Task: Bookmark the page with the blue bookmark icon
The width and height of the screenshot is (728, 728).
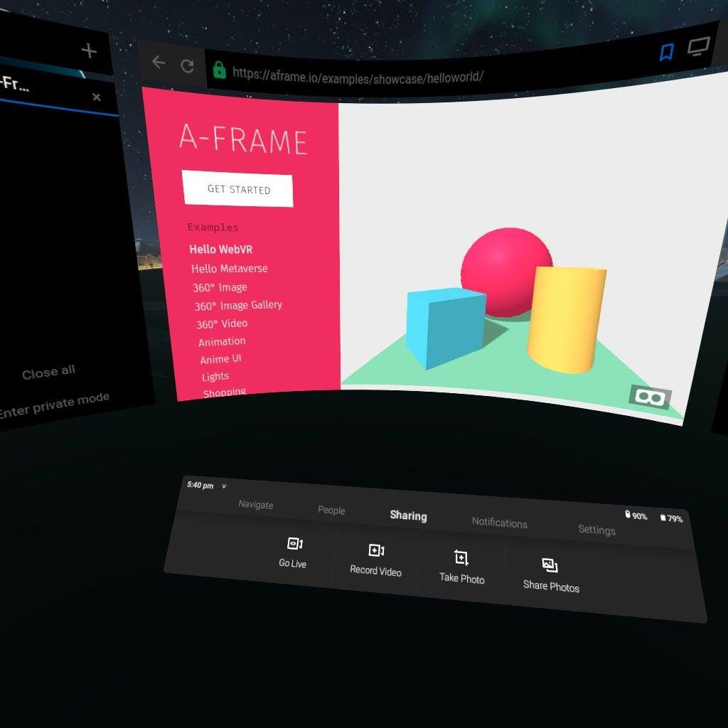Action: tap(667, 52)
